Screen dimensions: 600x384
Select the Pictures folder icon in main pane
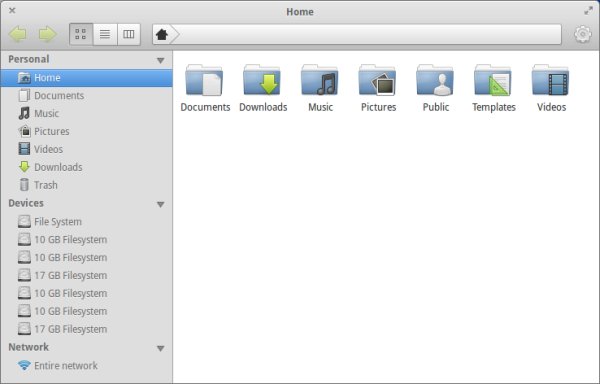[x=377, y=80]
